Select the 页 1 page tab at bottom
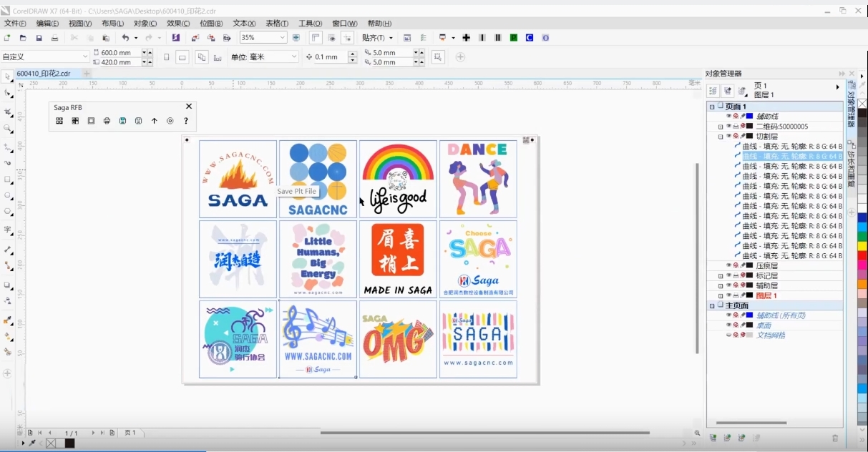The image size is (868, 452). 130,433
